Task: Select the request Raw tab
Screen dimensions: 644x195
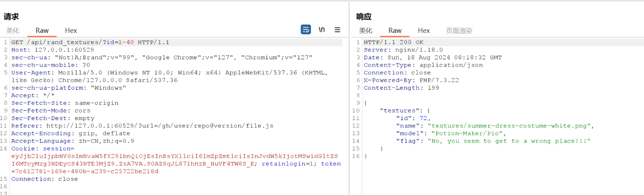Action: [x=42, y=31]
